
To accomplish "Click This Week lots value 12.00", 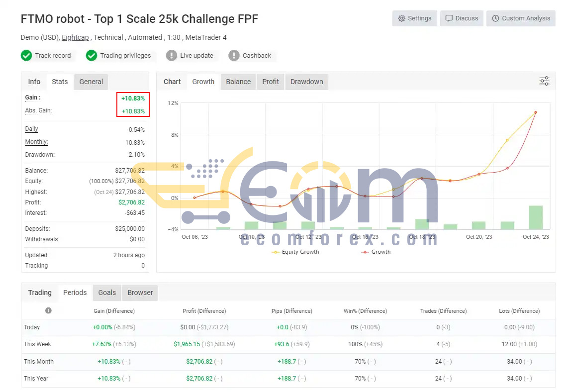I will tap(509, 344).
